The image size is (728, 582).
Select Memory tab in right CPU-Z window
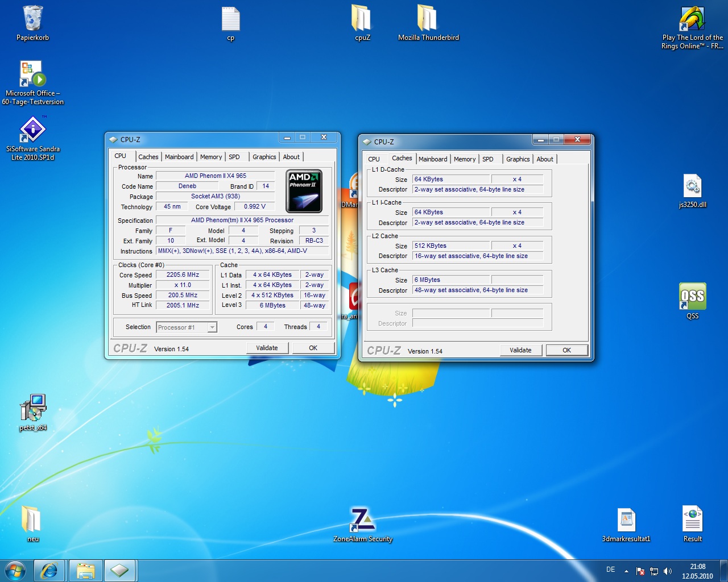click(x=465, y=159)
